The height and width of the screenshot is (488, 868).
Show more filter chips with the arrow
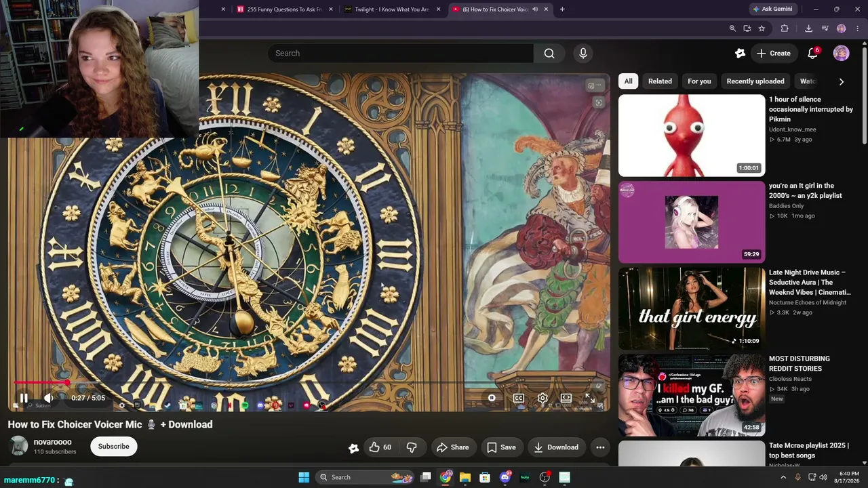pyautogui.click(x=842, y=81)
